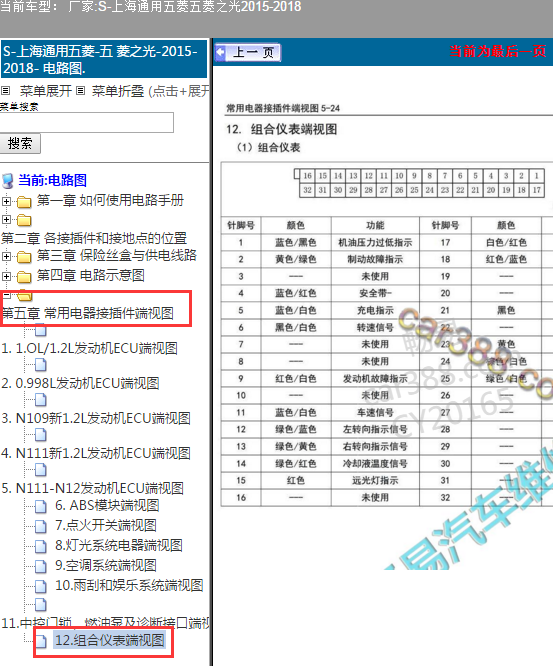Open 第二章 各接插件和接地点的位置
553x666 pixels.
click(94, 238)
